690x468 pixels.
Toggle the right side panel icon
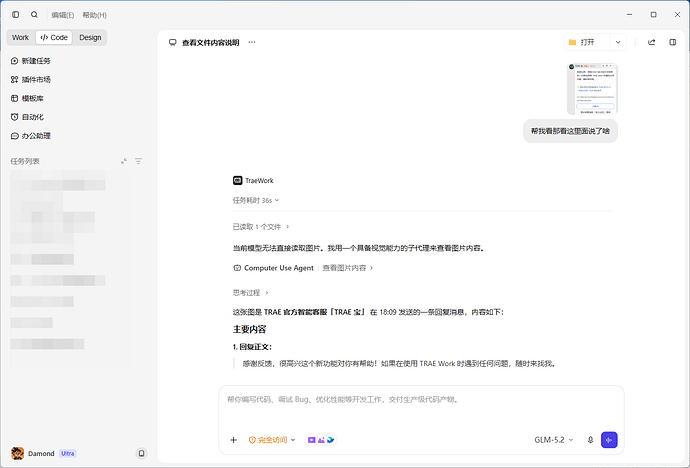point(672,42)
